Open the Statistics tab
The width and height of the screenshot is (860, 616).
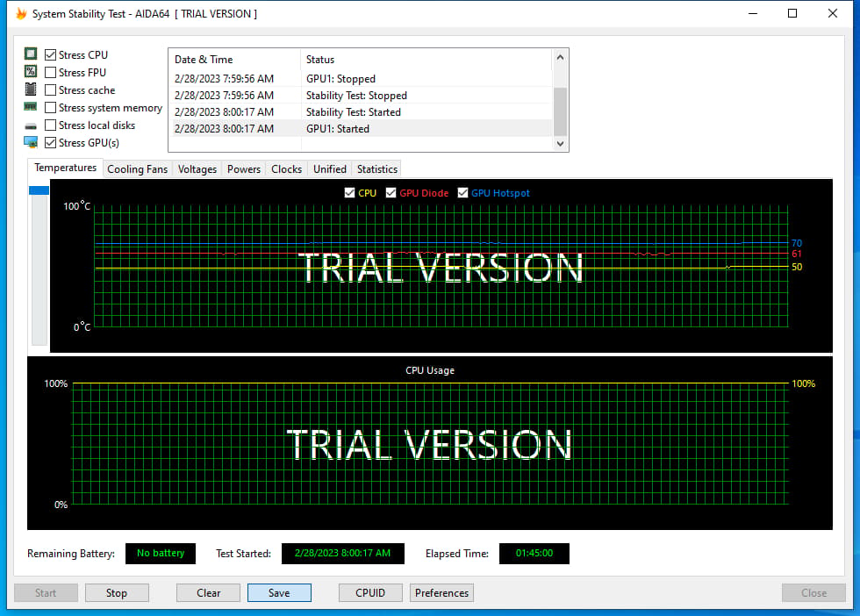coord(376,169)
